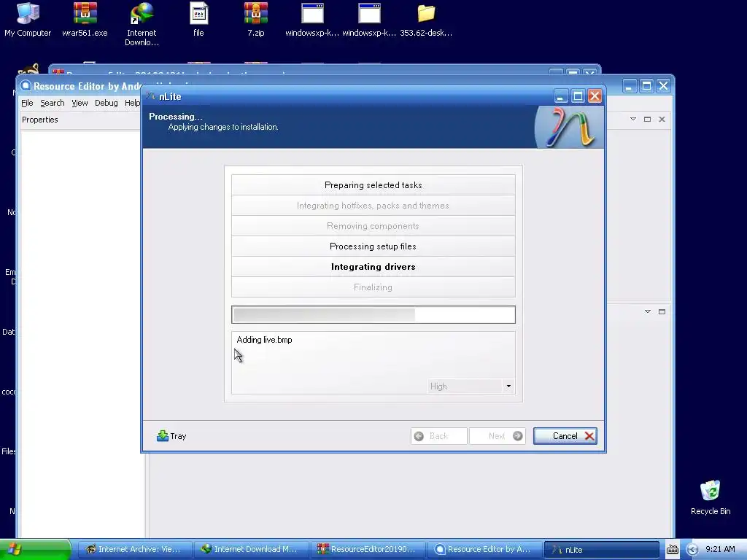Open Recycle Bin on desktop
This screenshot has width=747, height=560.
coord(711,497)
